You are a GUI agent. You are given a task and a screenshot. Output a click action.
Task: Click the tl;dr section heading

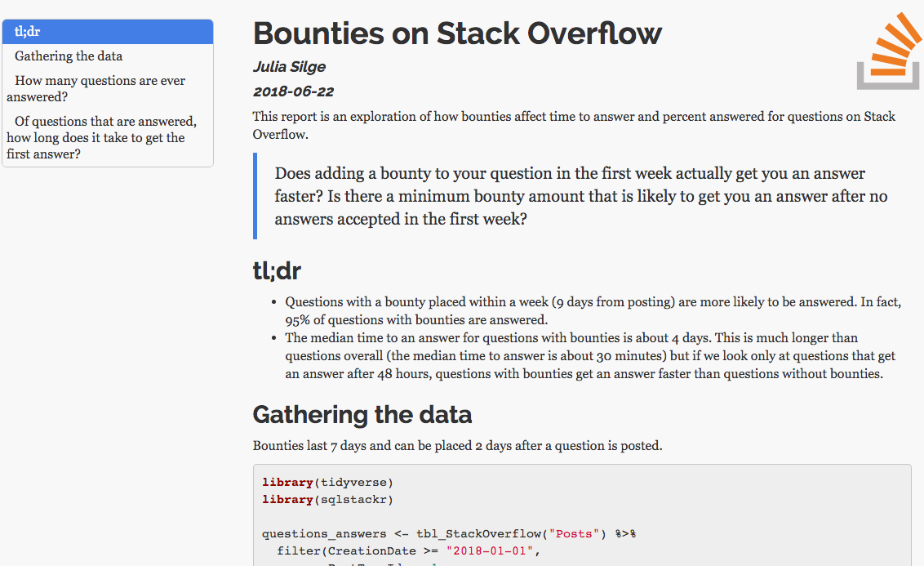pyautogui.click(x=277, y=270)
